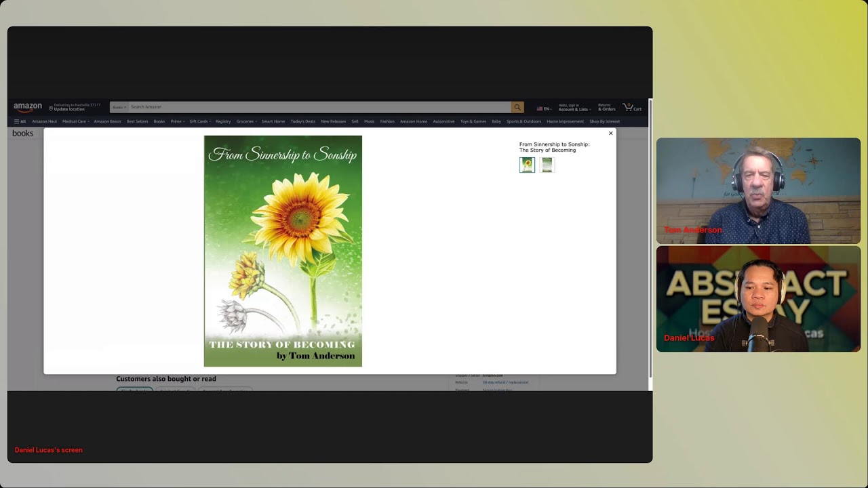Select the back cover thumbnail
The height and width of the screenshot is (488, 868).
547,165
